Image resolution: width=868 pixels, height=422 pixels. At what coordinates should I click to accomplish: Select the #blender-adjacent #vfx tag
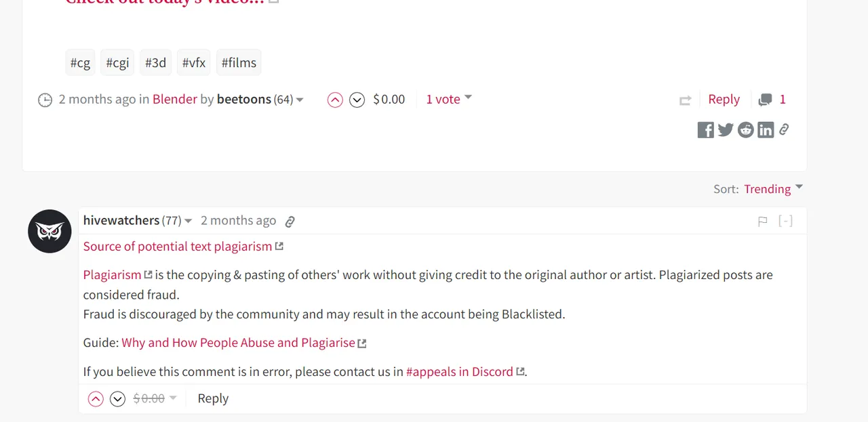point(194,62)
